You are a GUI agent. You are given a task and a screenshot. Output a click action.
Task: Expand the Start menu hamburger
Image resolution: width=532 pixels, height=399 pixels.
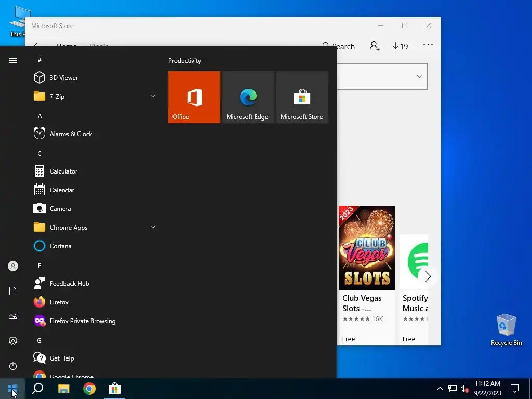point(13,60)
